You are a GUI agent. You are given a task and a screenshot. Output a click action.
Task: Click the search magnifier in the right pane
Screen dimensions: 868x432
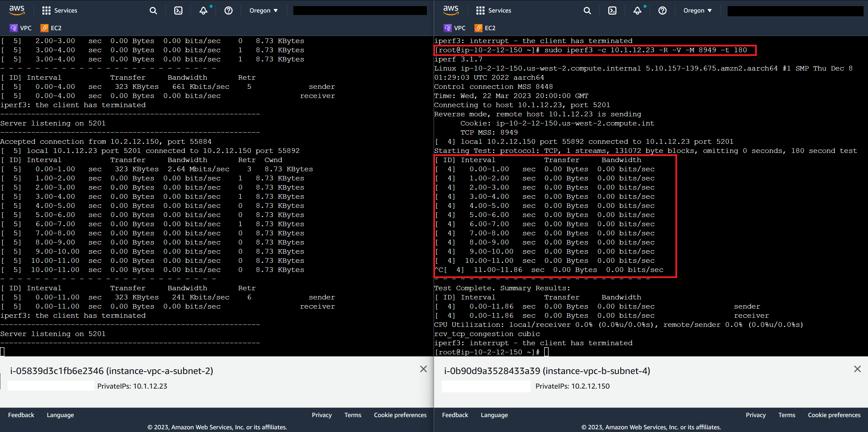(587, 11)
